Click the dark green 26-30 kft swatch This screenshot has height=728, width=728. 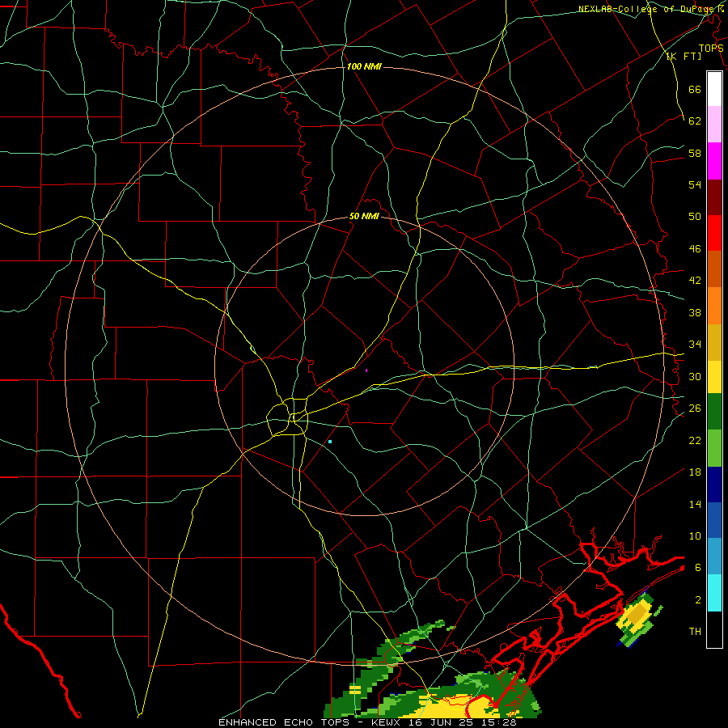[x=714, y=412]
